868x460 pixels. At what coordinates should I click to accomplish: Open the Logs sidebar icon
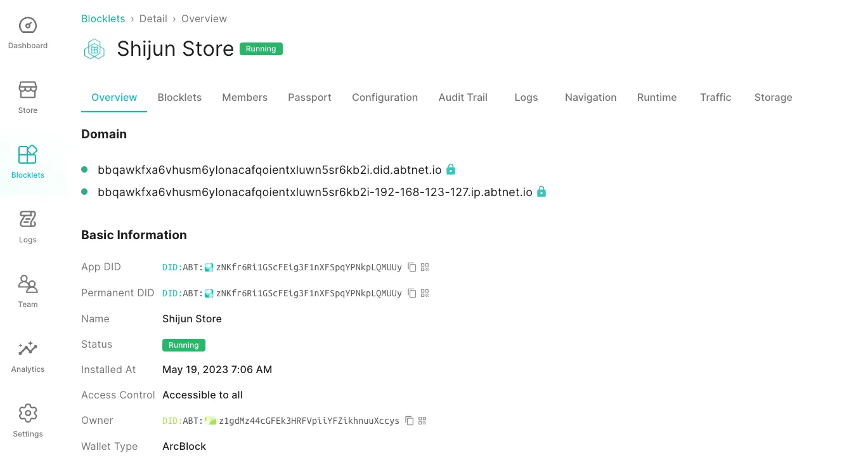pos(28,220)
